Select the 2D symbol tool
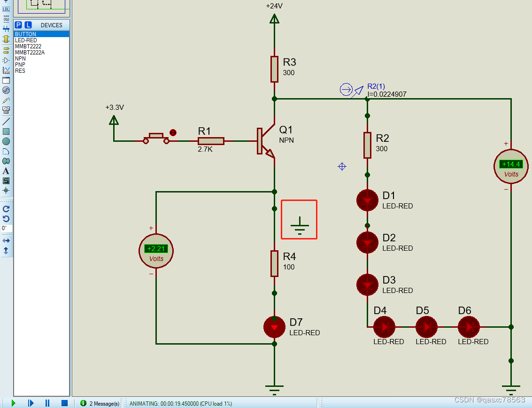 tap(6, 181)
